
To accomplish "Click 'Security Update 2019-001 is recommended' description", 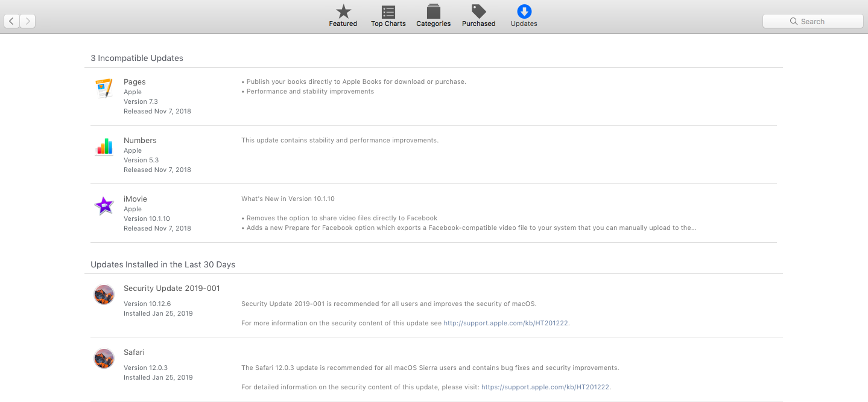I will point(388,304).
